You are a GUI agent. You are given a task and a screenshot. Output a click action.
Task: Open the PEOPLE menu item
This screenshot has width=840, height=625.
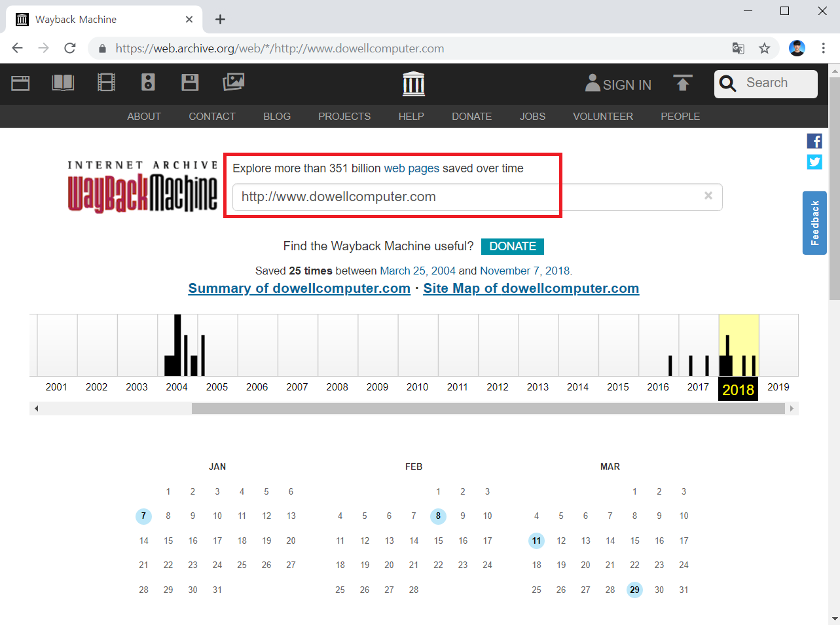click(680, 116)
